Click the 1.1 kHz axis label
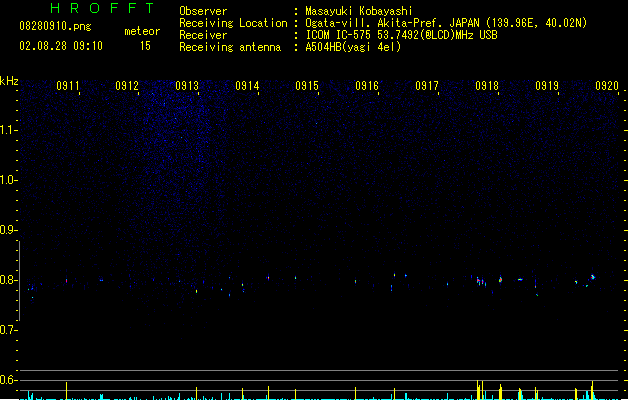The width and height of the screenshot is (629, 400). 8,130
